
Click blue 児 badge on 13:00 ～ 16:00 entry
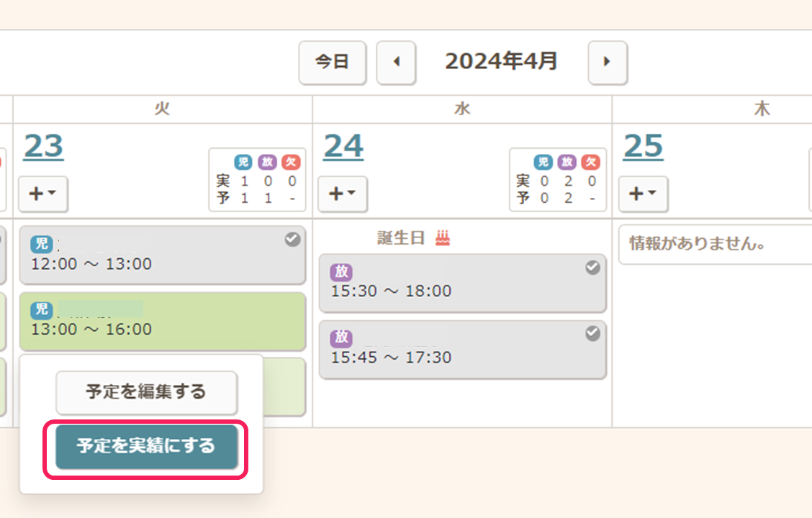tap(42, 309)
